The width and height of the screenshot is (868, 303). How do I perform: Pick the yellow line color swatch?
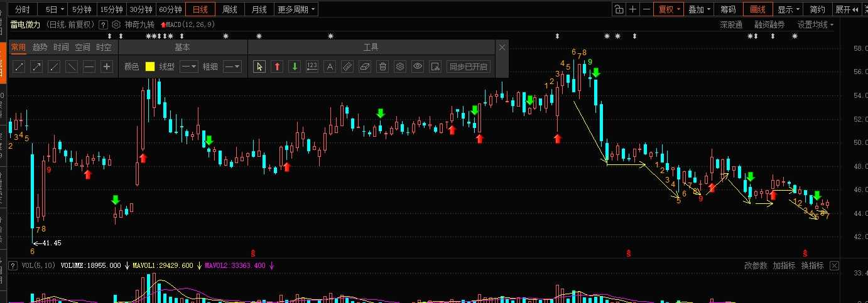(x=150, y=66)
